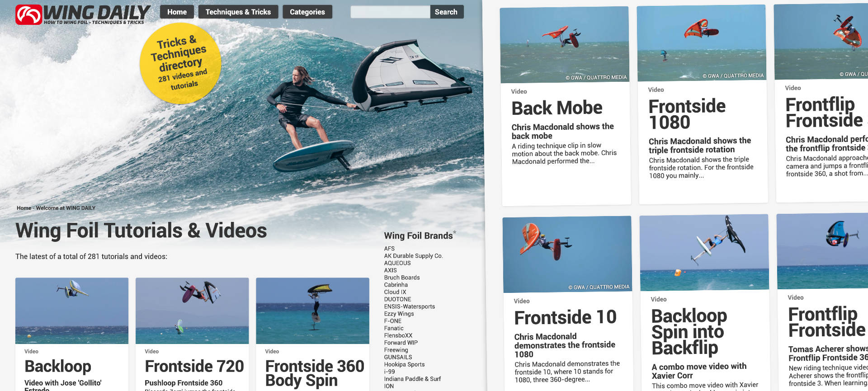Select the F-ONE brand link
This screenshot has width=868, height=391.
[x=393, y=321]
